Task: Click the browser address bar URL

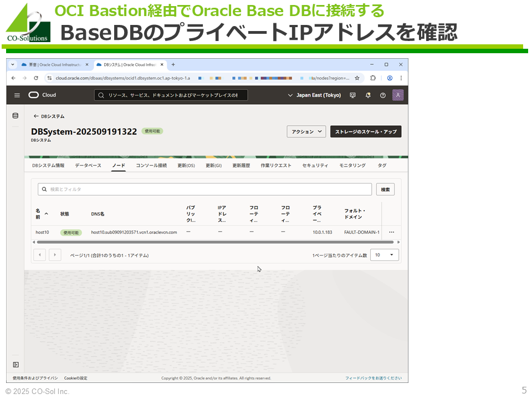Action: click(202, 78)
